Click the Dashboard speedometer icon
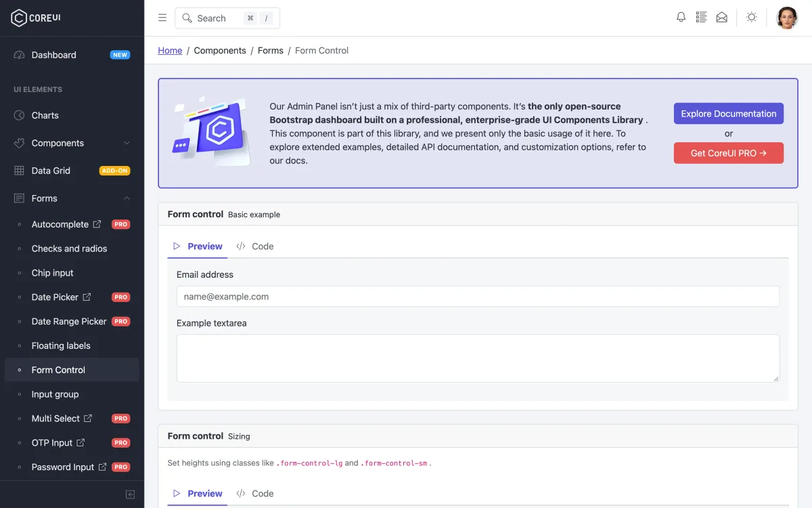This screenshot has width=812, height=508. [19, 55]
